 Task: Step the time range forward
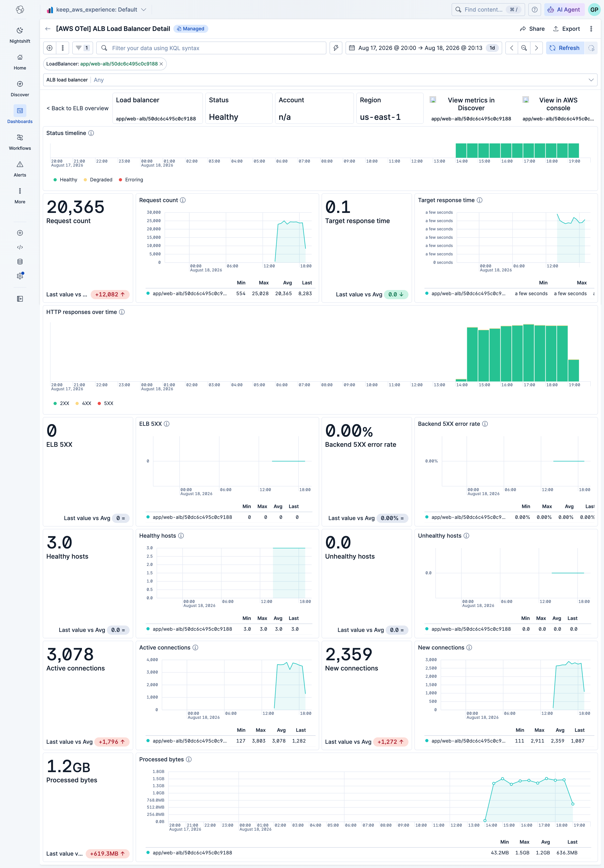pos(536,48)
